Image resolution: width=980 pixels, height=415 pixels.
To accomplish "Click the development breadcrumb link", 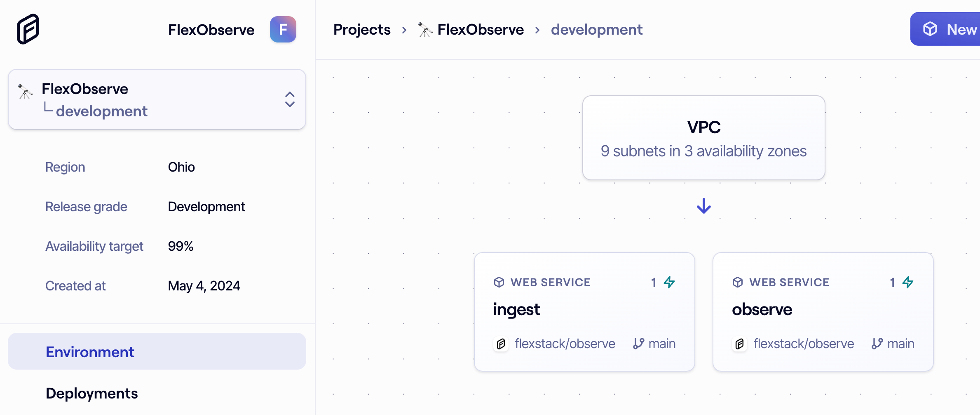I will pos(597,29).
